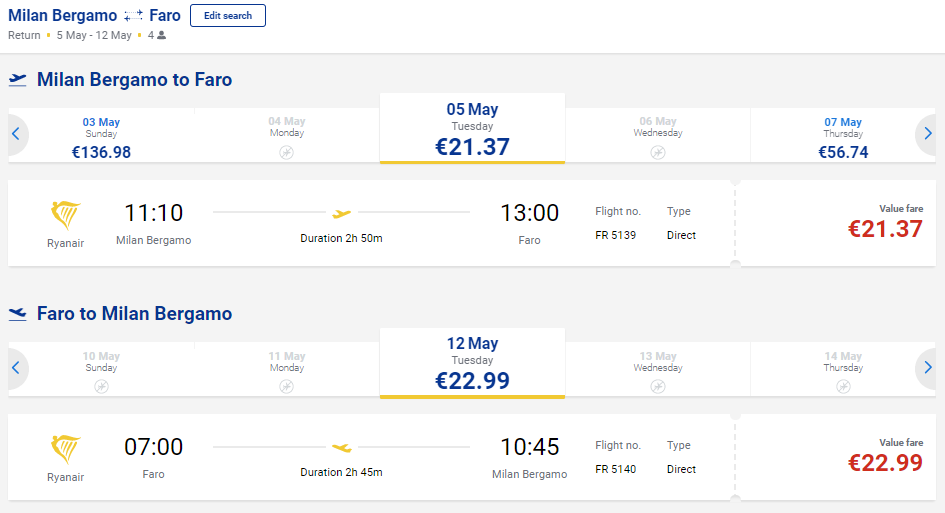
Task: Click the no-flight icon under 14 May Thursday
Action: [x=843, y=386]
